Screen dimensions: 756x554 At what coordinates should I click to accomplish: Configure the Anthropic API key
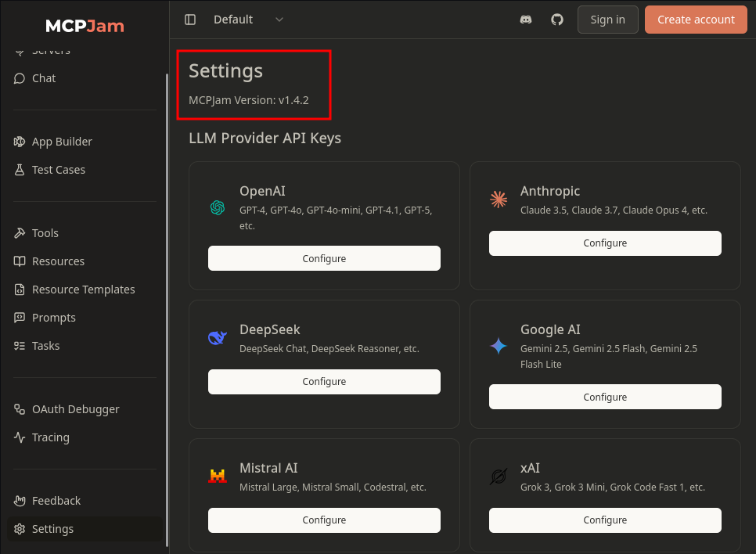[605, 243]
